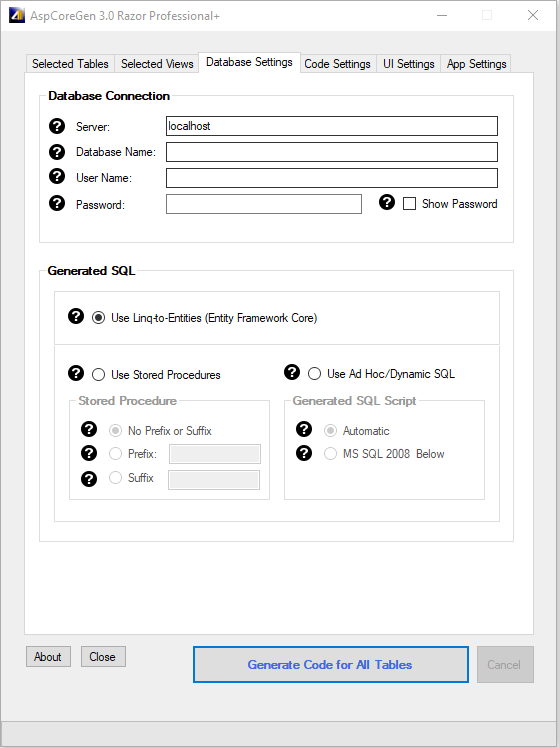Screen dimensions: 559x748
Task: Minimize the AspCoreGen window
Action: click(442, 15)
